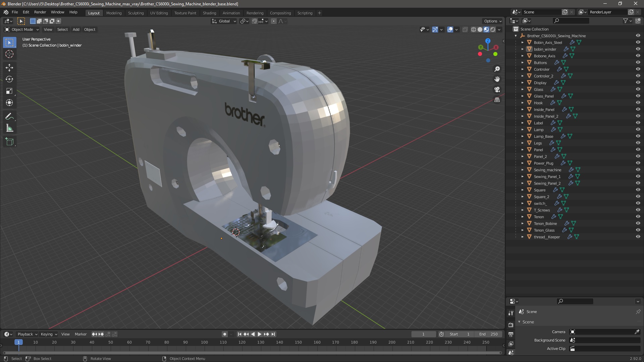Screen dimensions: 644x362
Task: Click the End frame field
Action: (x=488, y=334)
